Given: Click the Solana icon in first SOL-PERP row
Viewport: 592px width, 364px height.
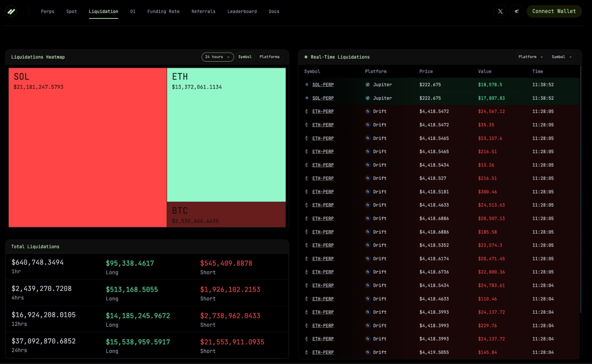Looking at the screenshot, I should click(307, 85).
